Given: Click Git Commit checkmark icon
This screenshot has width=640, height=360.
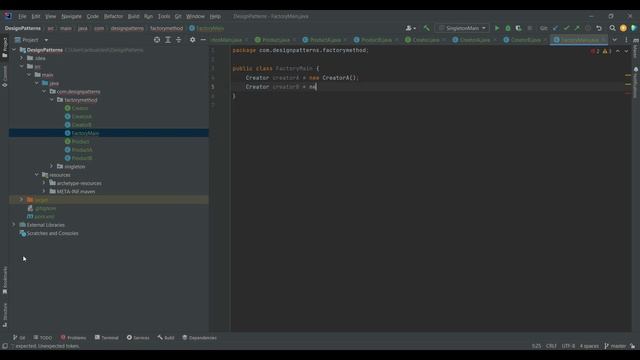Looking at the screenshot, I should point(566,28).
